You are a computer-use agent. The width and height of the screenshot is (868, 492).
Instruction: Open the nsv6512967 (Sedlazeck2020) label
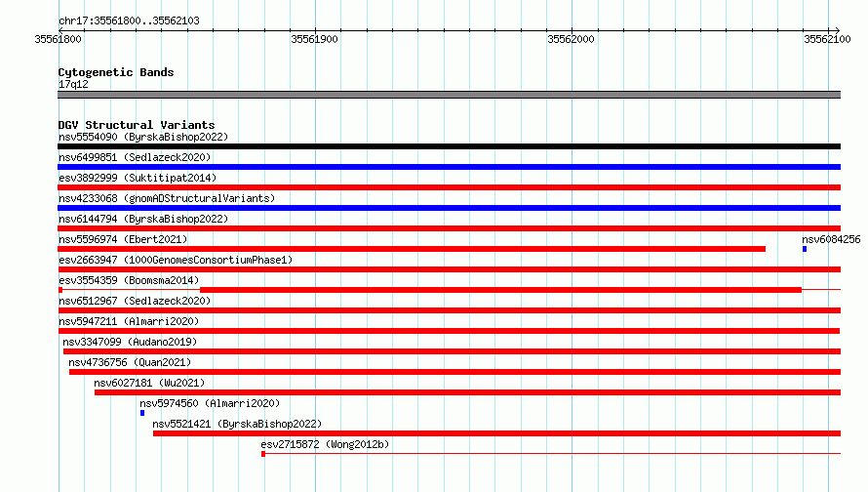click(135, 301)
